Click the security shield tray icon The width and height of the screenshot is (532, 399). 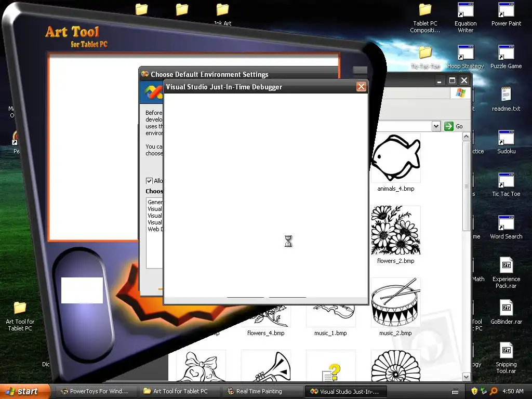click(474, 391)
